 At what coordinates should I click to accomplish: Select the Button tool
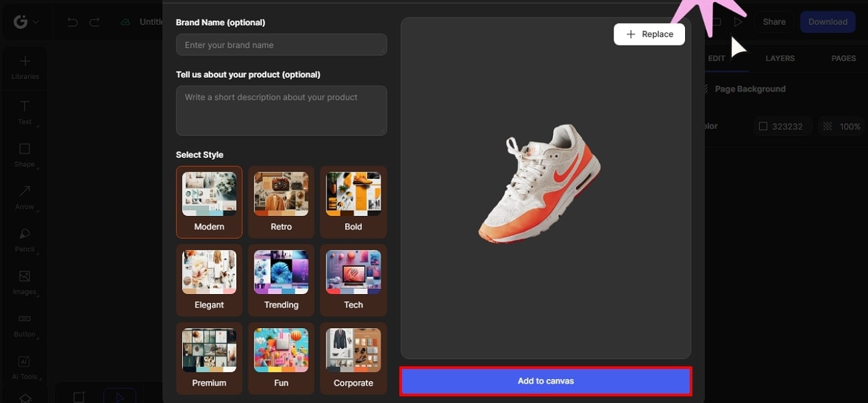pyautogui.click(x=25, y=325)
